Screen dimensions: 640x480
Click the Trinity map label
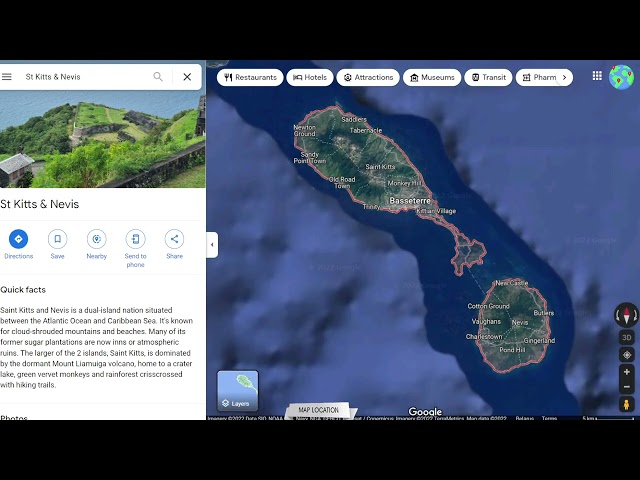pos(371,207)
